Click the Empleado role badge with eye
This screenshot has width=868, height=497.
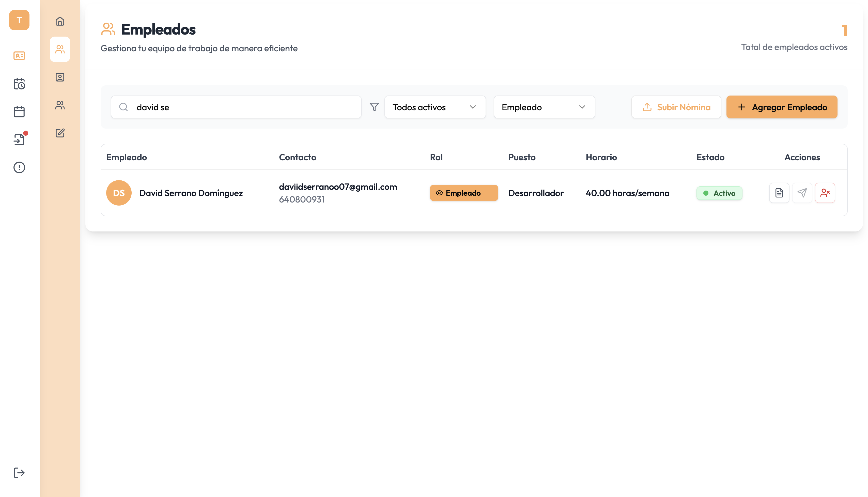tap(464, 193)
